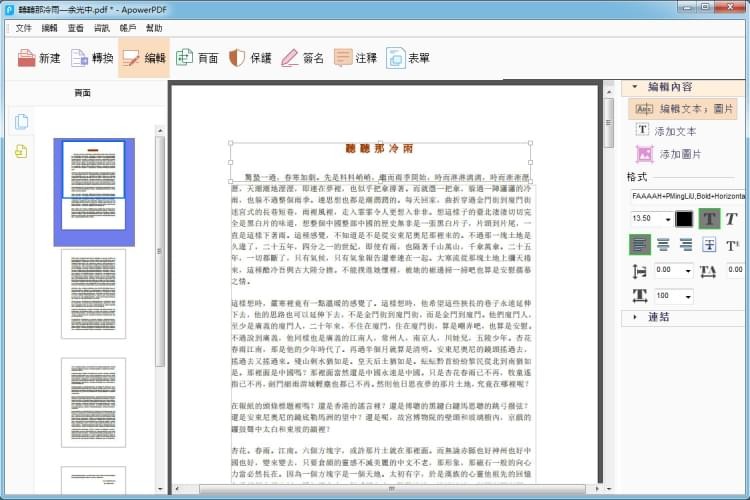The height and width of the screenshot is (500, 750).
Task: Click the line spacing icon
Action: click(x=640, y=271)
